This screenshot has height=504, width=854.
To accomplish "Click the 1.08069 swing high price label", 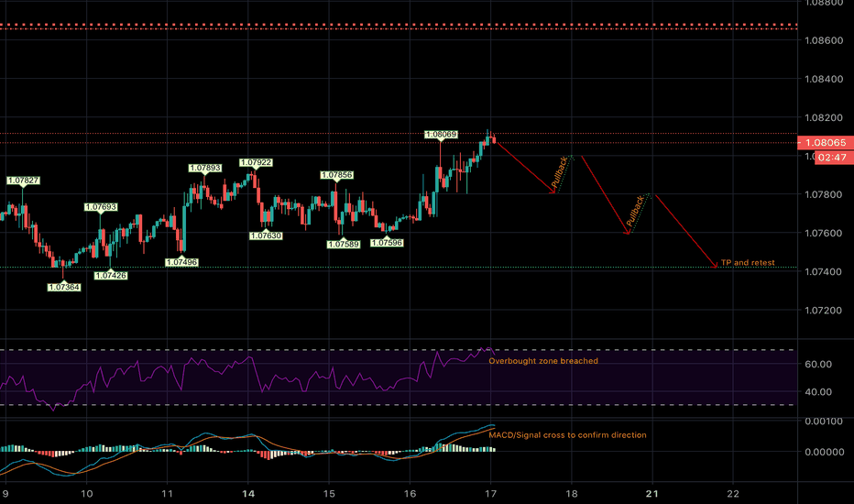I will click(x=441, y=134).
